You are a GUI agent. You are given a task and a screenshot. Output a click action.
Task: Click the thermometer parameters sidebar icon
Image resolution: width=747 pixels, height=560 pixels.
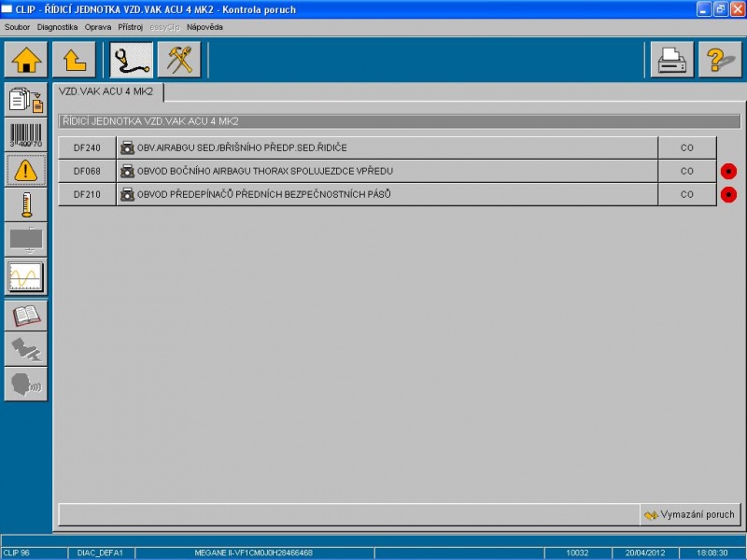[26, 203]
